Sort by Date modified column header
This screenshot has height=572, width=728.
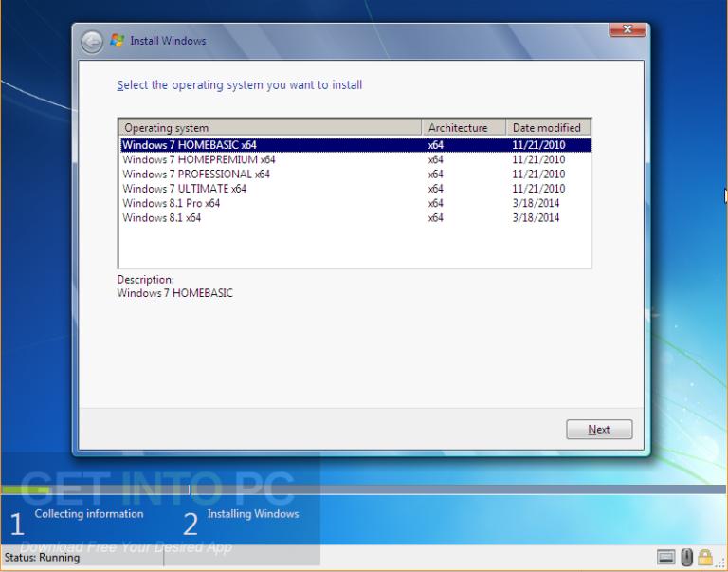(x=548, y=127)
